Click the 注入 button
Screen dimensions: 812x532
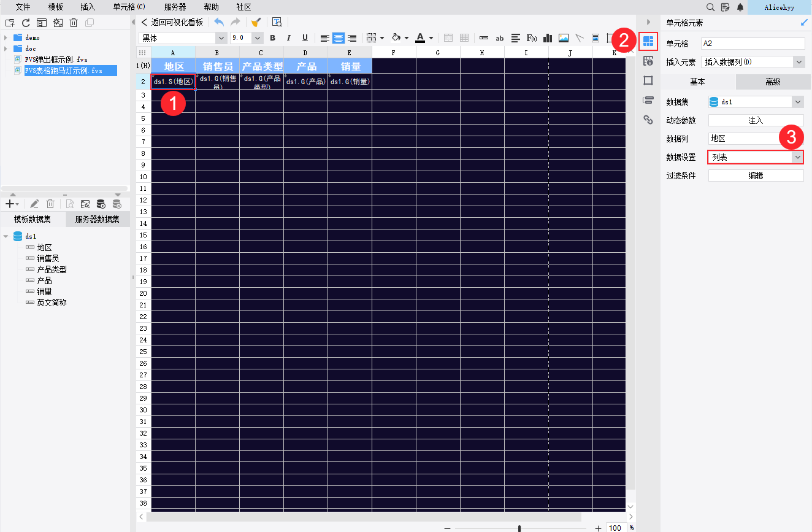coord(756,121)
